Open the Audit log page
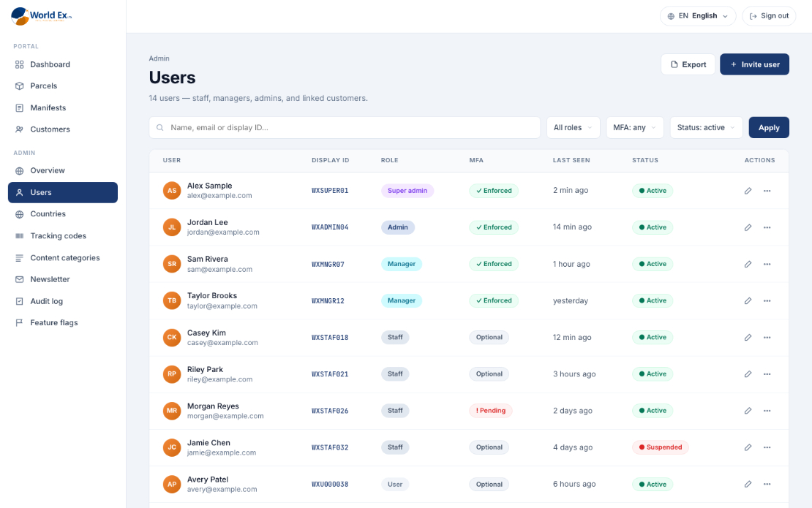The image size is (812, 508). coord(63,301)
